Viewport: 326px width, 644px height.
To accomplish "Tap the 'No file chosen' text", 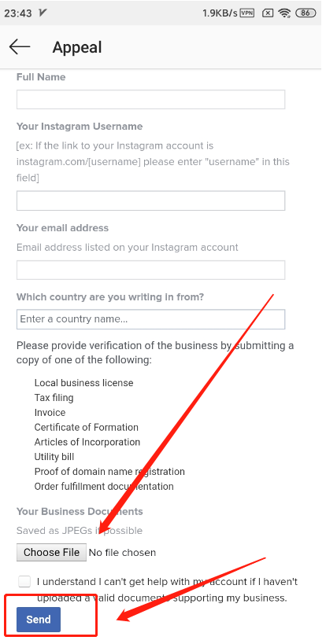I will coord(123,553).
